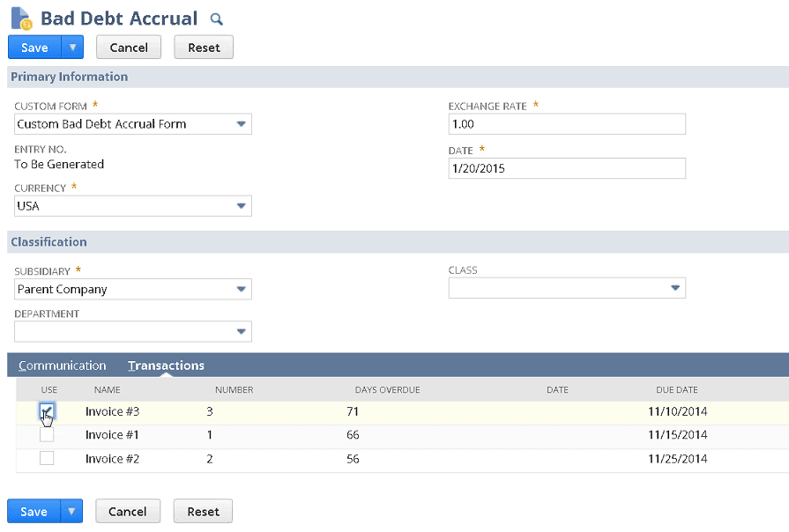
Task: Click the bottom Cancel button
Action: point(128,512)
